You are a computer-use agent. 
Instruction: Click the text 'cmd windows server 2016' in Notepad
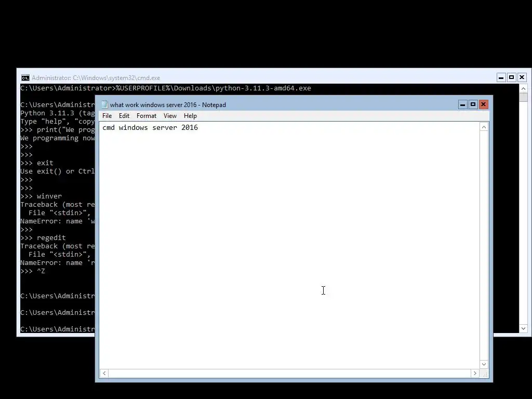point(150,128)
